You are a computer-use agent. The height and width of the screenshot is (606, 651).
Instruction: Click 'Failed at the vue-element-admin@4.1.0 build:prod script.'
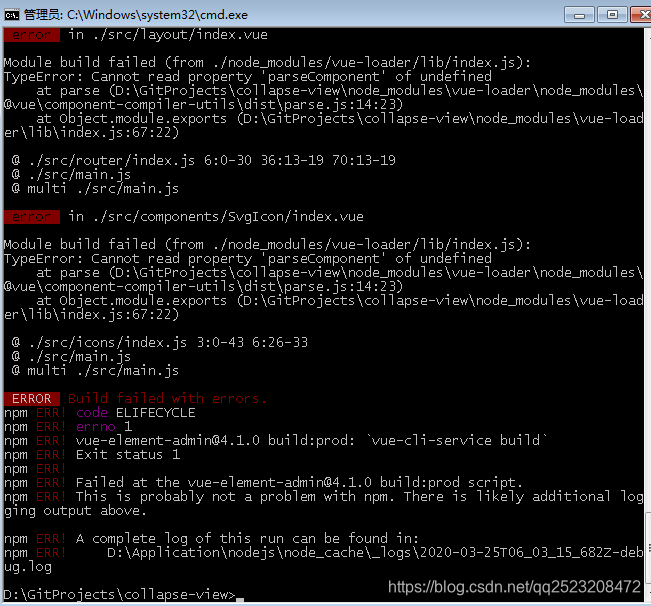click(x=299, y=482)
